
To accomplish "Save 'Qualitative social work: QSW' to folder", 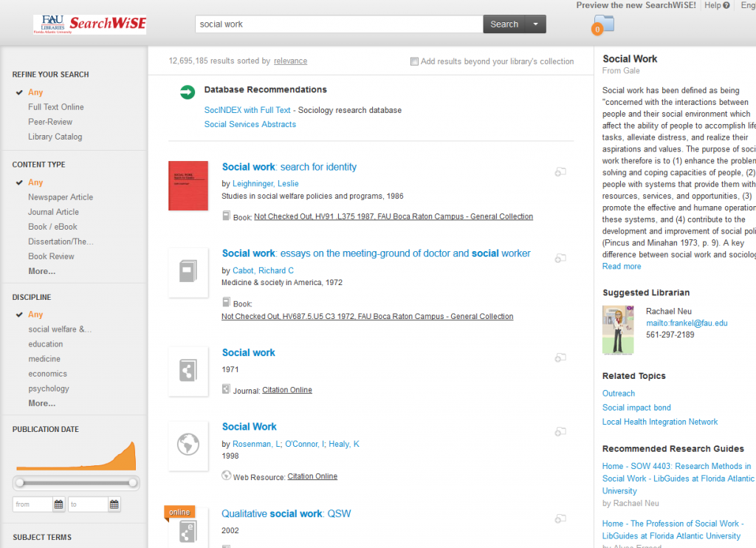I will (x=560, y=518).
